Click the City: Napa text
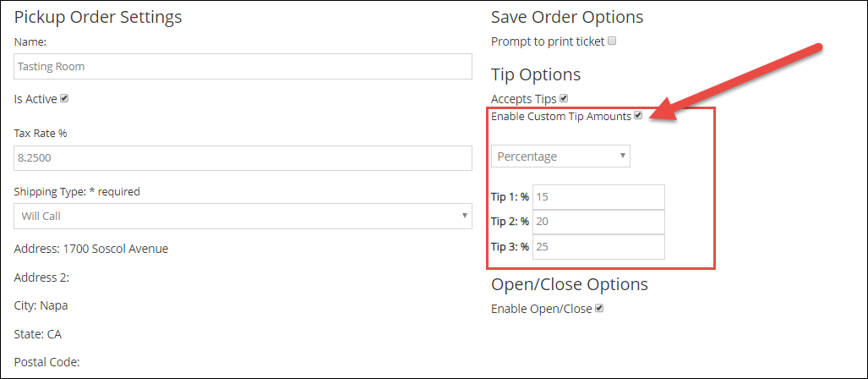 tap(41, 305)
